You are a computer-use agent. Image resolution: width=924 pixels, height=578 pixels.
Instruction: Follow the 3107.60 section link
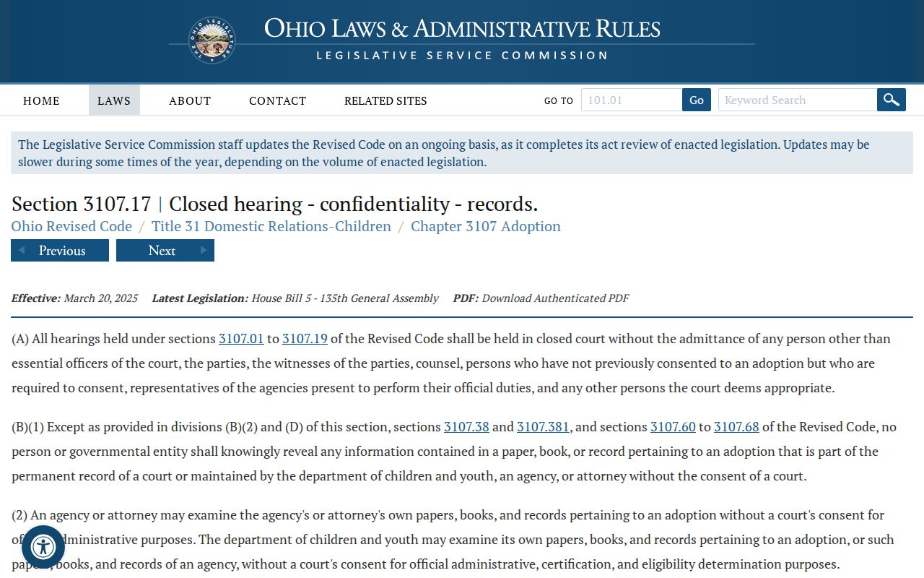click(x=673, y=427)
